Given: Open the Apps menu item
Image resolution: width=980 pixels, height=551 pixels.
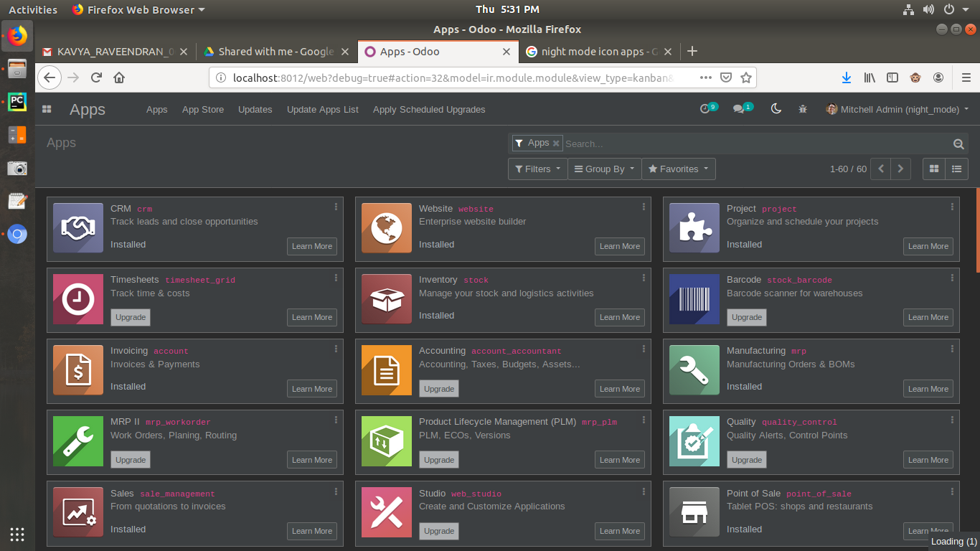Looking at the screenshot, I should pyautogui.click(x=156, y=109).
